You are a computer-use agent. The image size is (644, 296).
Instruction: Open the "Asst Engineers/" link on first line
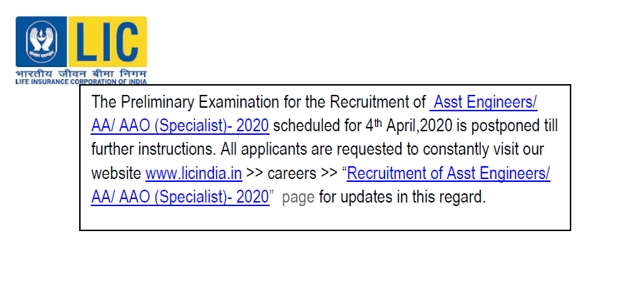(485, 102)
